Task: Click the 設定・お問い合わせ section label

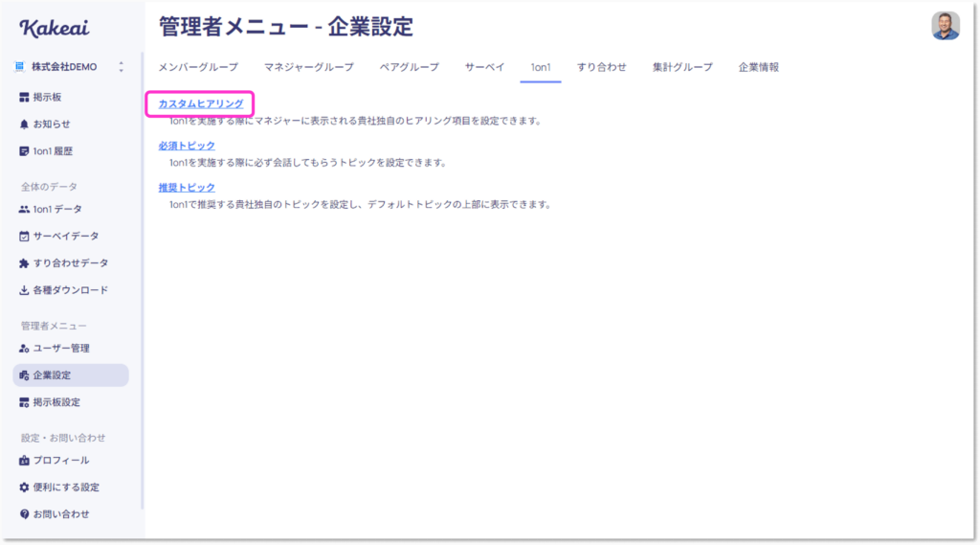Action: point(63,438)
